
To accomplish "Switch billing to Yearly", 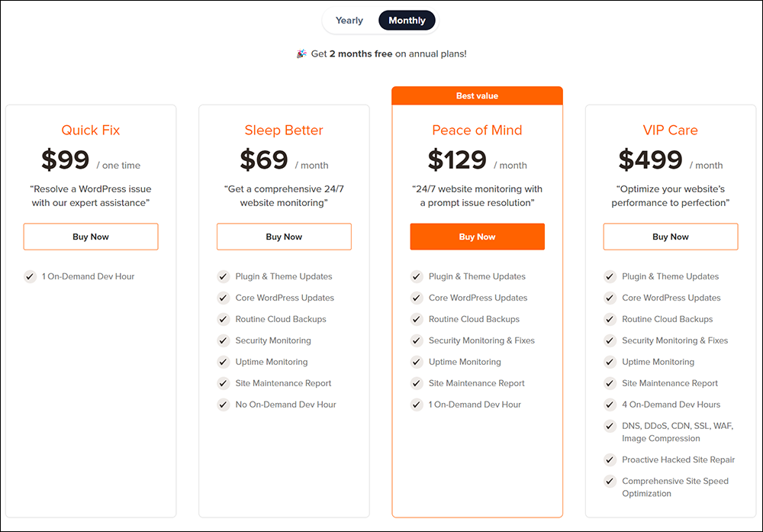I will click(x=349, y=20).
